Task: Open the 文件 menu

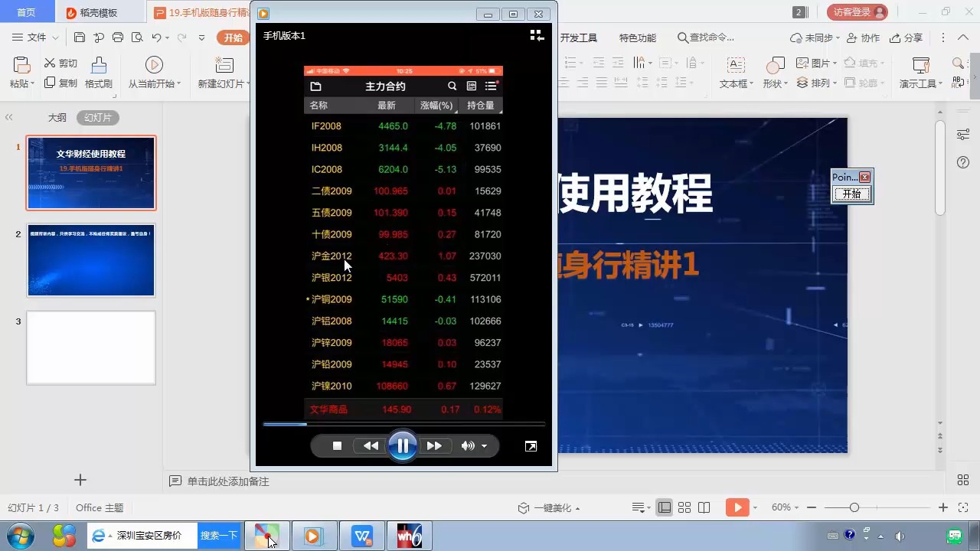Action: pos(35,37)
